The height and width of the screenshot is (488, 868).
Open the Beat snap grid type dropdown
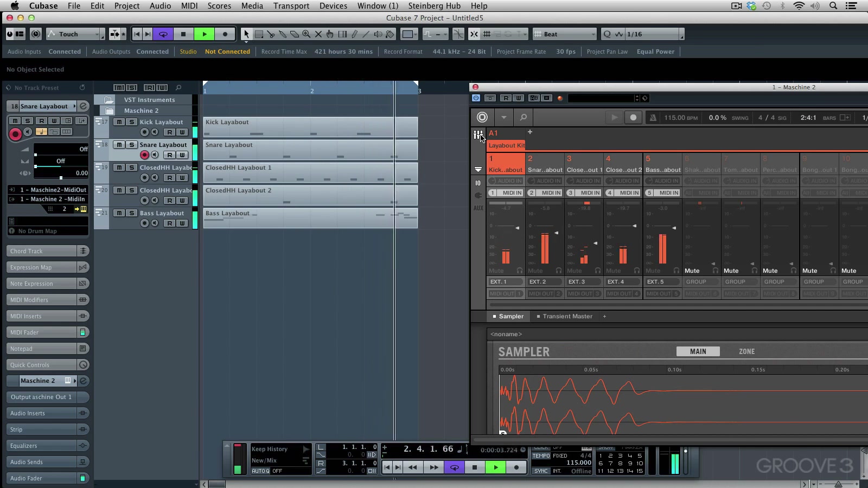[x=565, y=34]
